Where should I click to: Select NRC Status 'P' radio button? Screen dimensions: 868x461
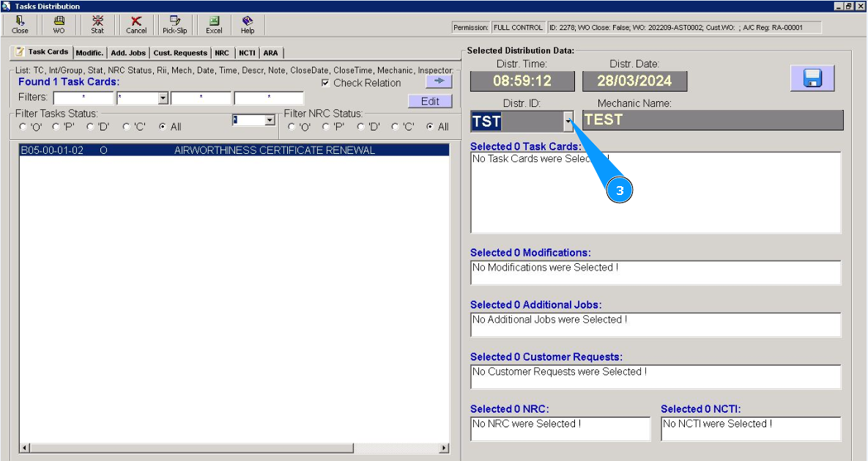point(325,127)
